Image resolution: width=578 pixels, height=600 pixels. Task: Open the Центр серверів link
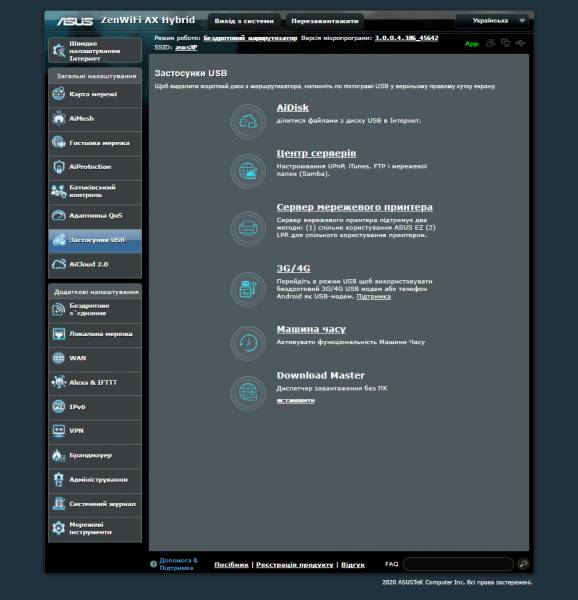point(316,153)
